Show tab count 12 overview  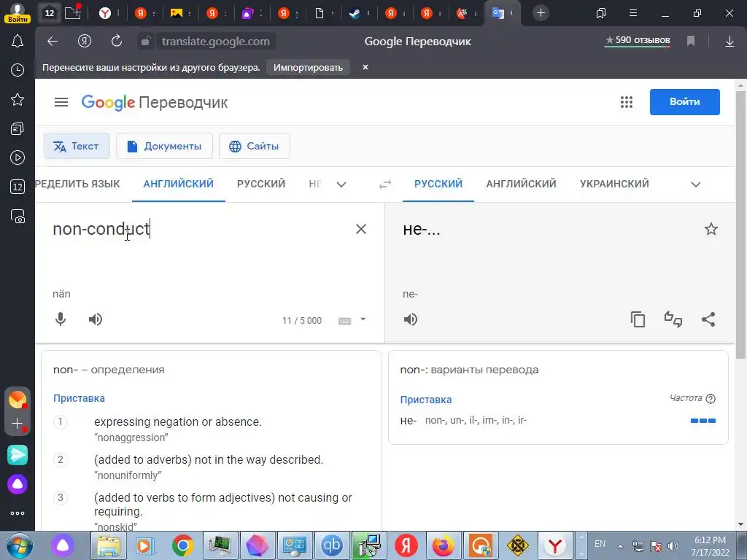click(50, 13)
